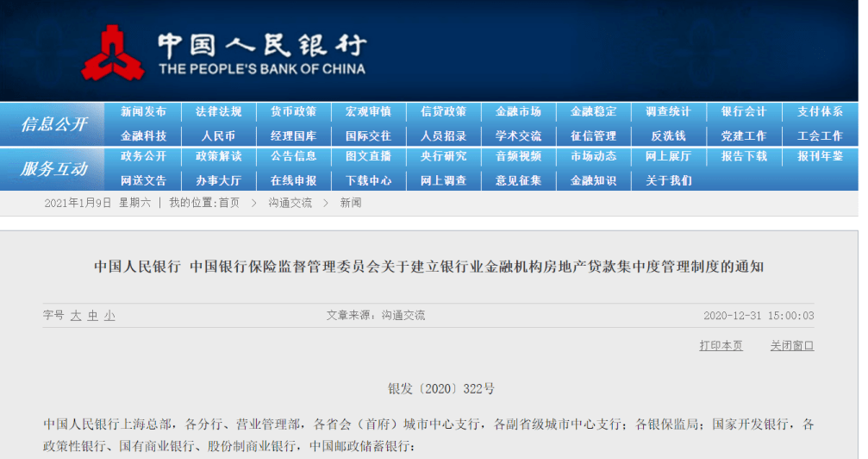868x459 pixels.
Task: Select 宏观审慎 in navigation
Action: pos(368,111)
